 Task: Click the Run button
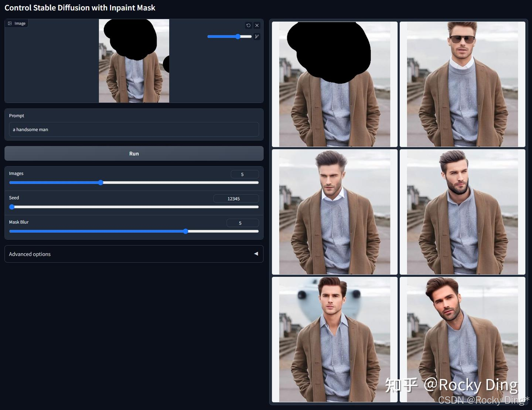click(x=134, y=153)
